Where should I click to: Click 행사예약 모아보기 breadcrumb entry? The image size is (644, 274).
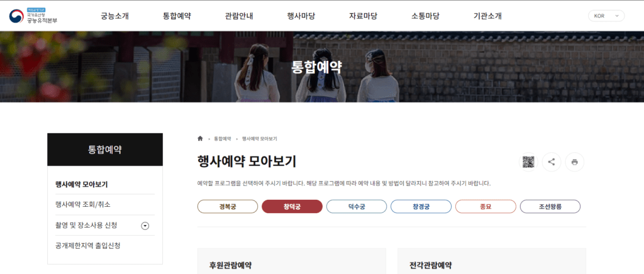point(259,139)
